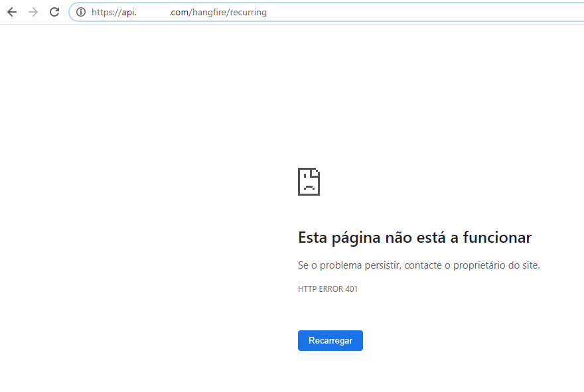This screenshot has height=392, width=584.
Task: Click the blue reload page button
Action: click(x=330, y=340)
